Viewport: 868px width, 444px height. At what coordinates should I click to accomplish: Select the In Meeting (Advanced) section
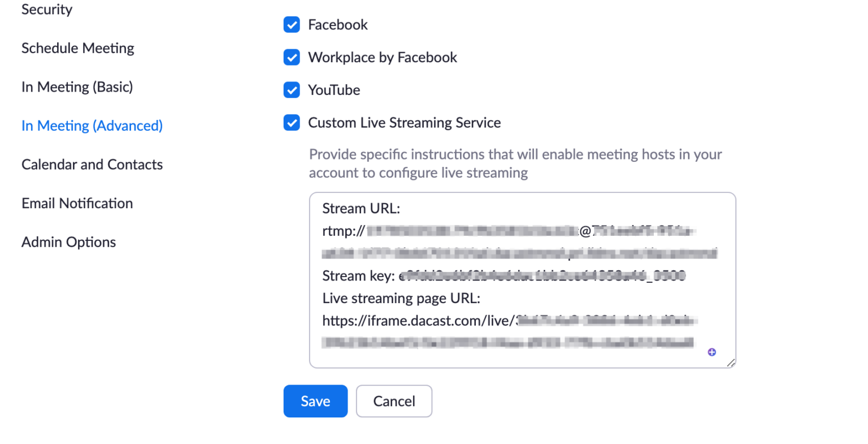click(92, 126)
